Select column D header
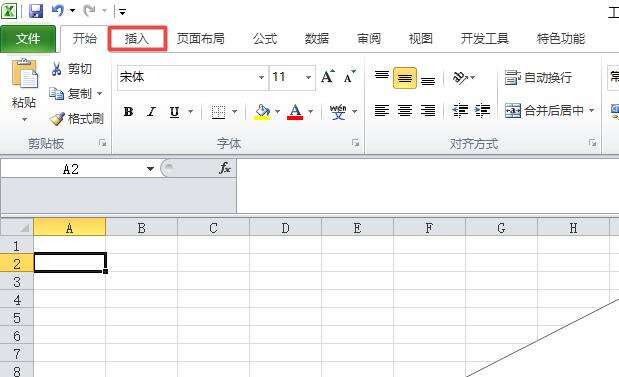Image resolution: width=619 pixels, height=377 pixels. (285, 228)
